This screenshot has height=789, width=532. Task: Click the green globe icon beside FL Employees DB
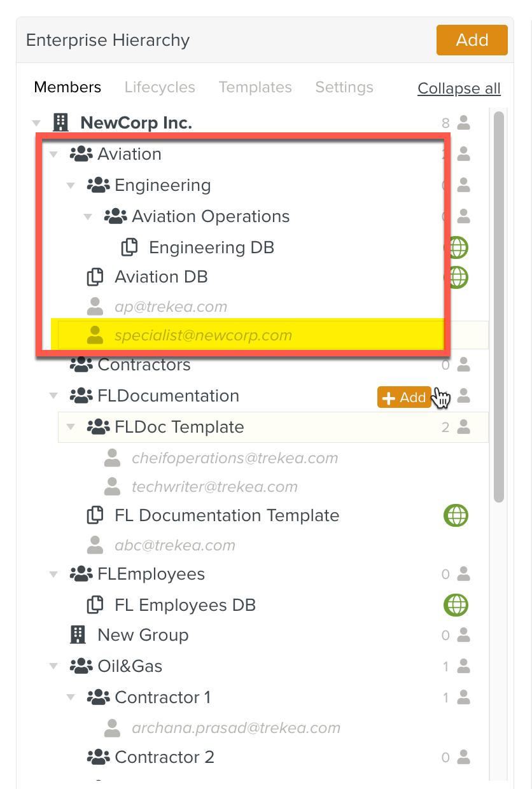[456, 605]
